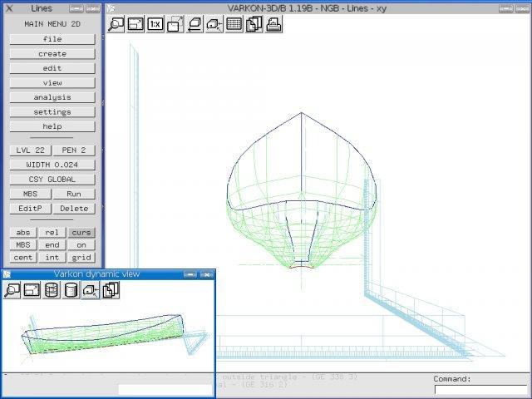Image resolution: width=532 pixels, height=399 pixels.
Task: Click the printer icon in main toolbar
Action: 273,24
